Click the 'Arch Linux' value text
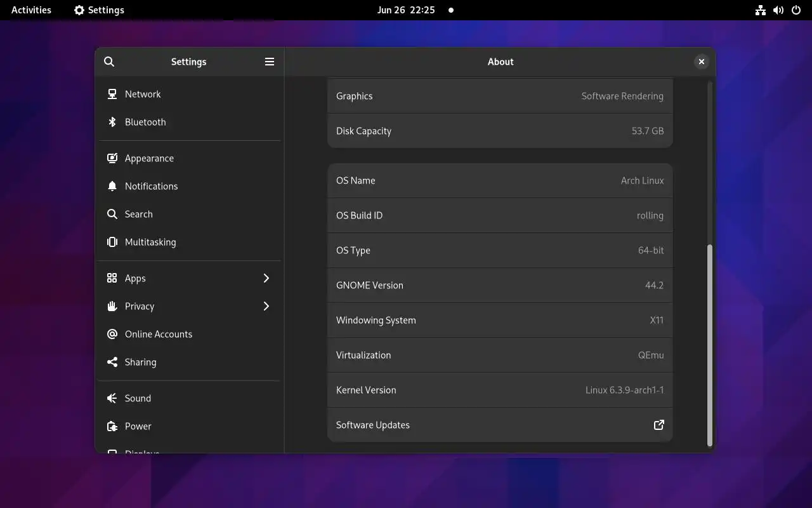The height and width of the screenshot is (508, 812). point(642,180)
